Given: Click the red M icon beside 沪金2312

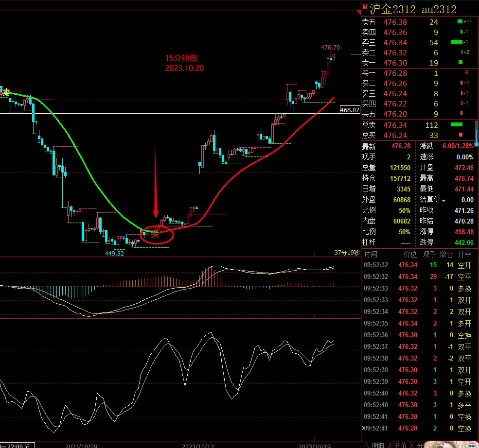Looking at the screenshot, I should tap(365, 7).
